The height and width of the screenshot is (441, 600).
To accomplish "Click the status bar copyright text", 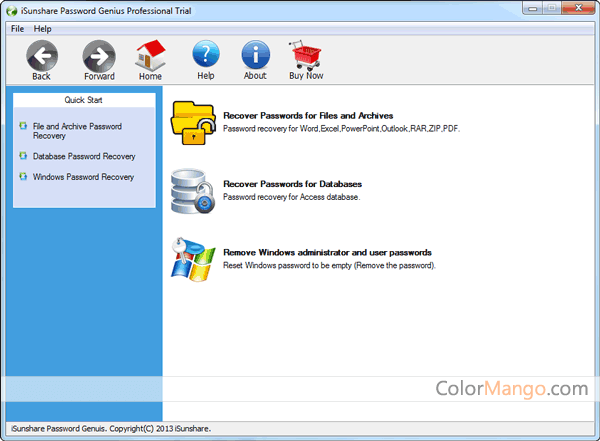I will (111, 429).
